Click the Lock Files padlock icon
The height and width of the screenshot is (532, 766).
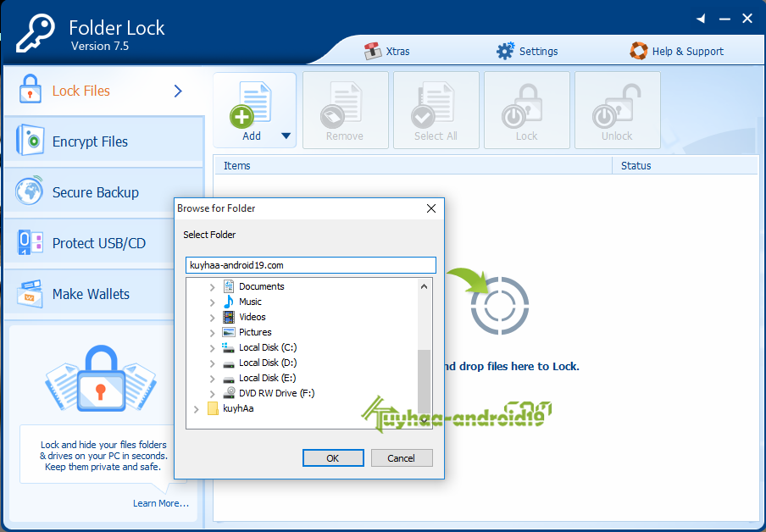[31, 89]
